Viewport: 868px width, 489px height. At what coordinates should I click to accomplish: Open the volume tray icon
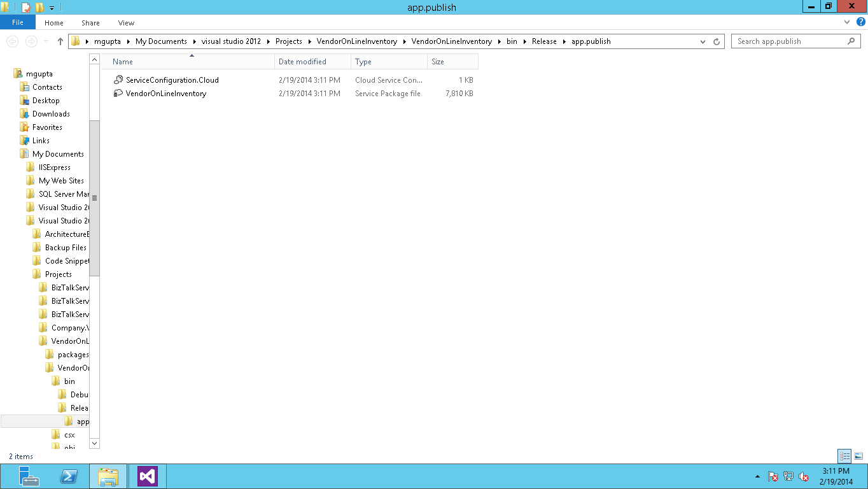[x=804, y=476]
